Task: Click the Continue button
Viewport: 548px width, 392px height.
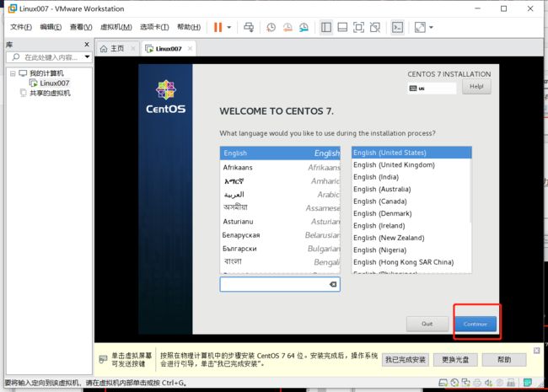Action: pyautogui.click(x=475, y=324)
